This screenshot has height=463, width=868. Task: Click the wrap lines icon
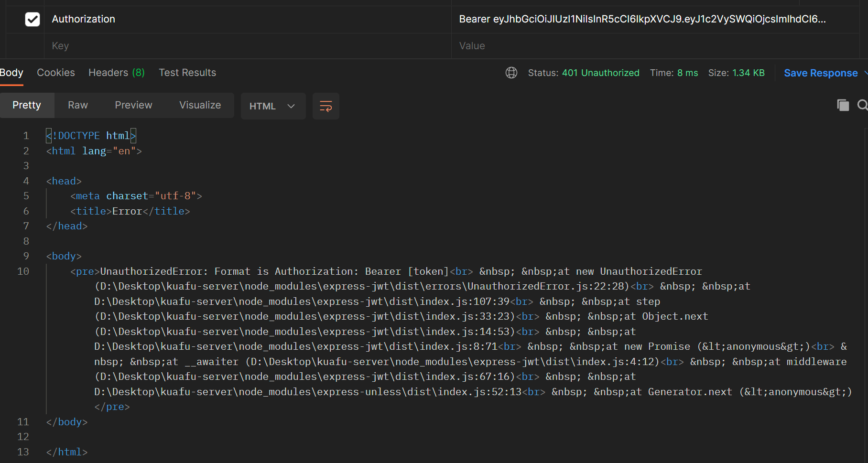coord(325,106)
